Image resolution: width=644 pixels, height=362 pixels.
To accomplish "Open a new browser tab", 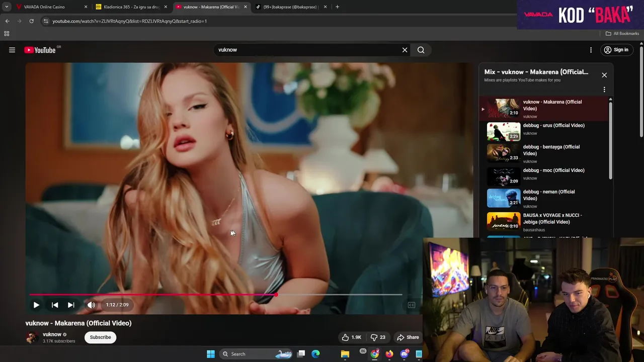I will click(337, 7).
